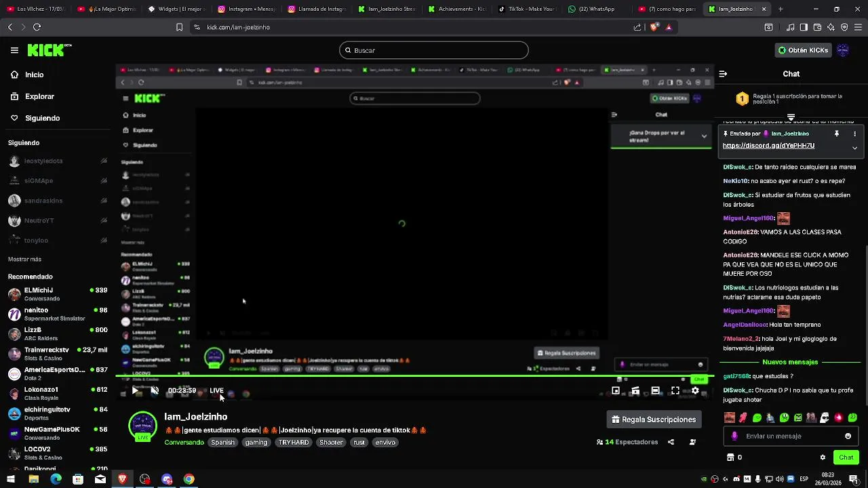Screen dimensions: 868x488
Task: Open recommended channel elchiringuitotv
Action: click(57, 413)
